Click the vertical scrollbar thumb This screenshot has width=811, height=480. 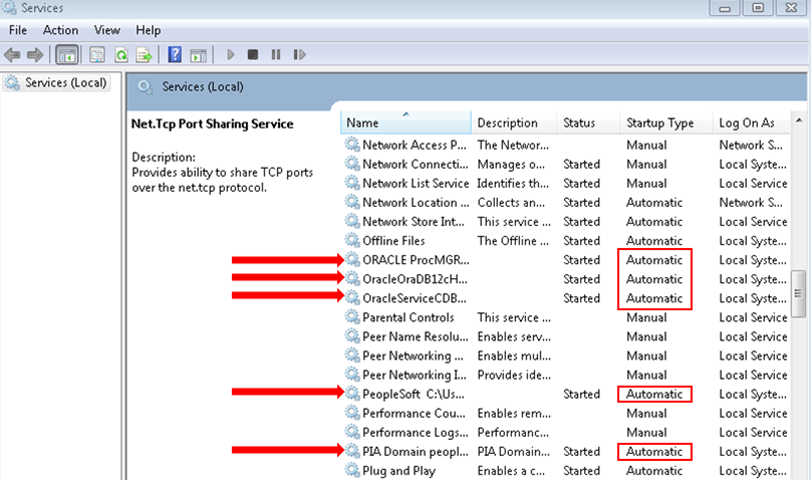tap(799, 292)
